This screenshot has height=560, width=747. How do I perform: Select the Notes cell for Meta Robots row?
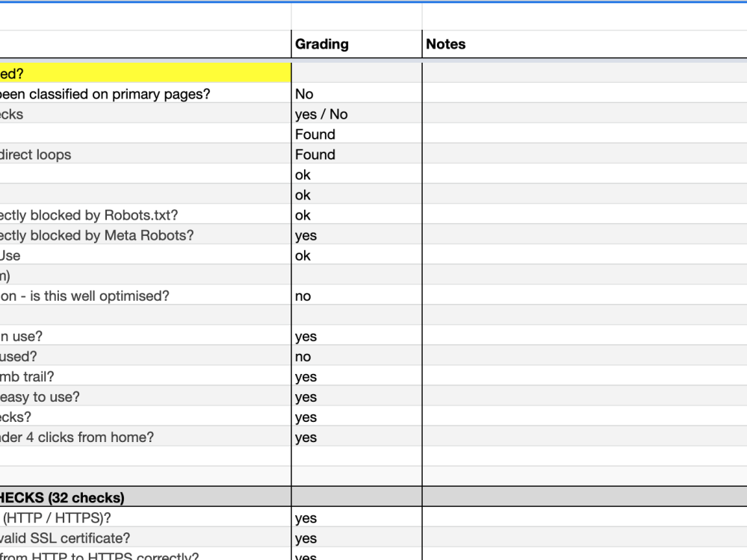coord(585,235)
